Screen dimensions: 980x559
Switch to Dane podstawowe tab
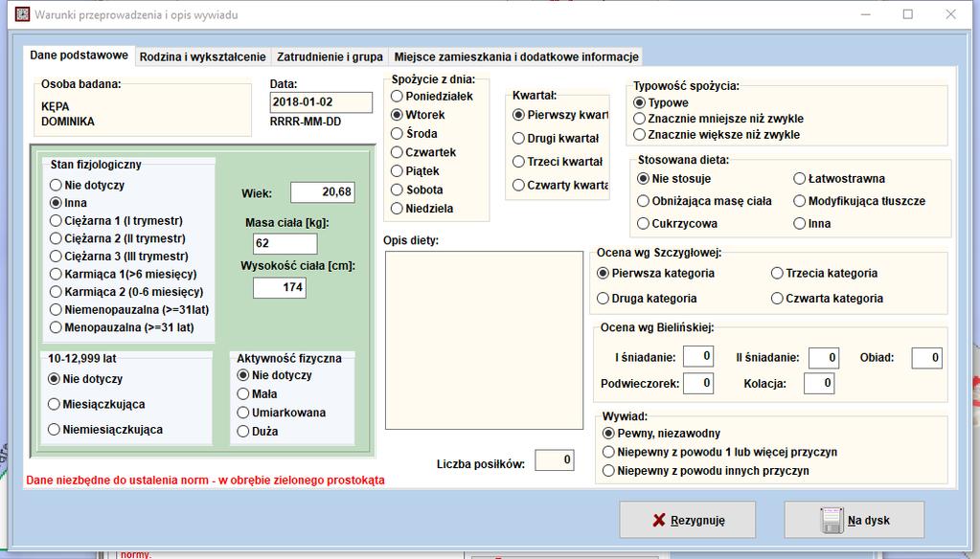point(79,55)
